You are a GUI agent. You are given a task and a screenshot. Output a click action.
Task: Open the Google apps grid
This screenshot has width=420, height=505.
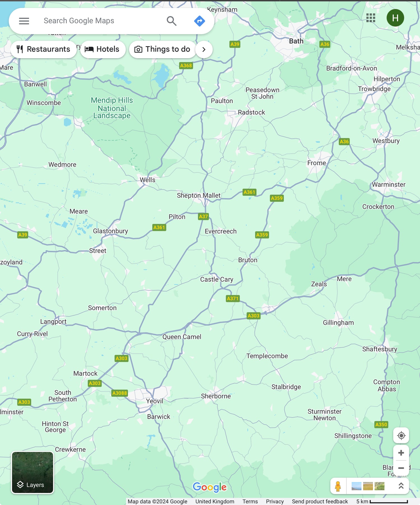tap(370, 18)
